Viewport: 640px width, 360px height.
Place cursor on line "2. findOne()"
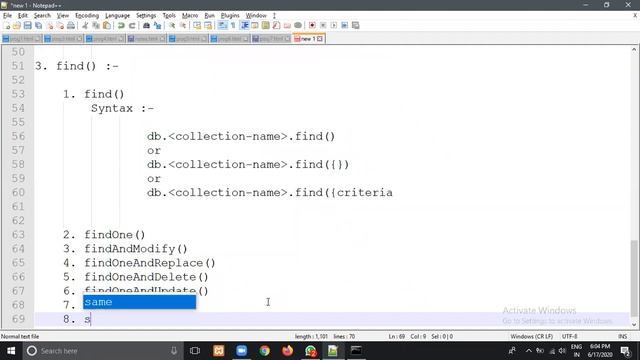104,235
